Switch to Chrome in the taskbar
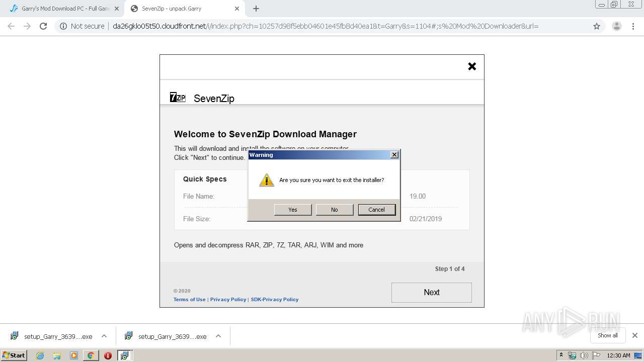 coord(91,355)
